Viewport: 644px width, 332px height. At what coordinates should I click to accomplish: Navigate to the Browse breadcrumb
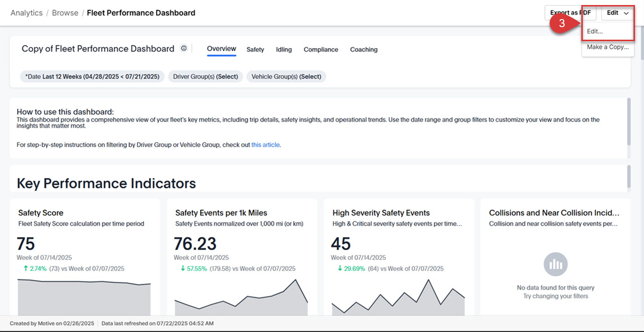65,13
